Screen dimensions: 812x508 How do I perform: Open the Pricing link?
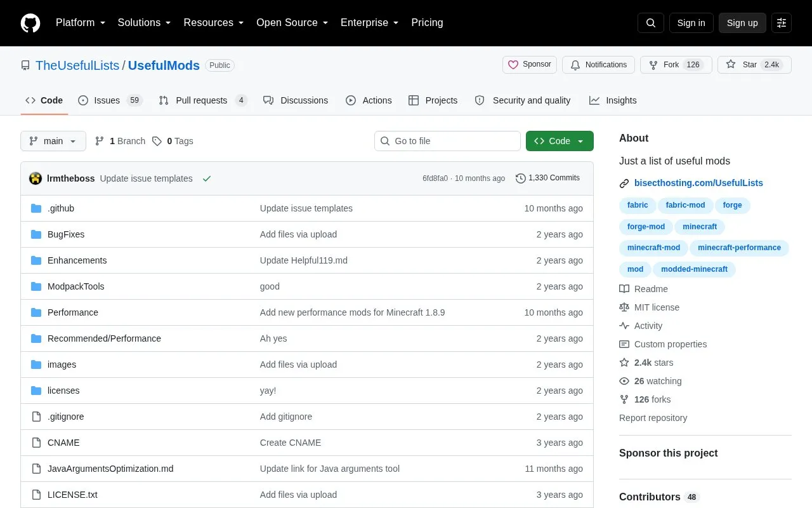427,23
